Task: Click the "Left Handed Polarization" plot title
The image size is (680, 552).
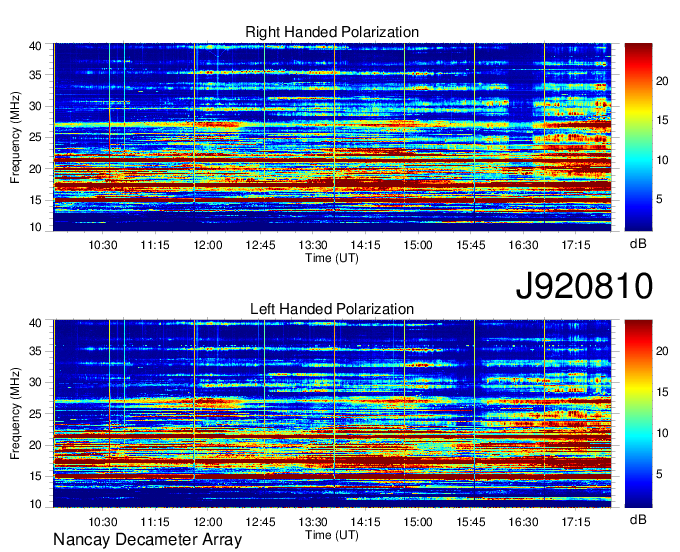Action: pos(332,309)
